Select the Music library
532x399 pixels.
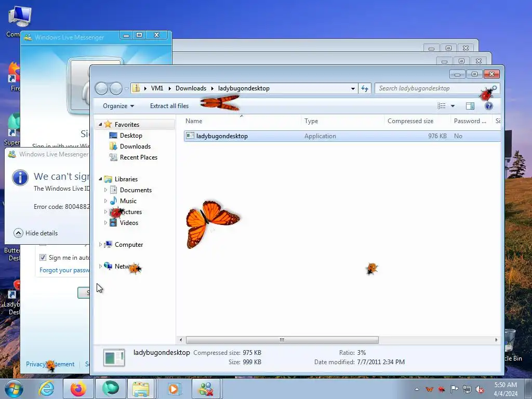128,201
